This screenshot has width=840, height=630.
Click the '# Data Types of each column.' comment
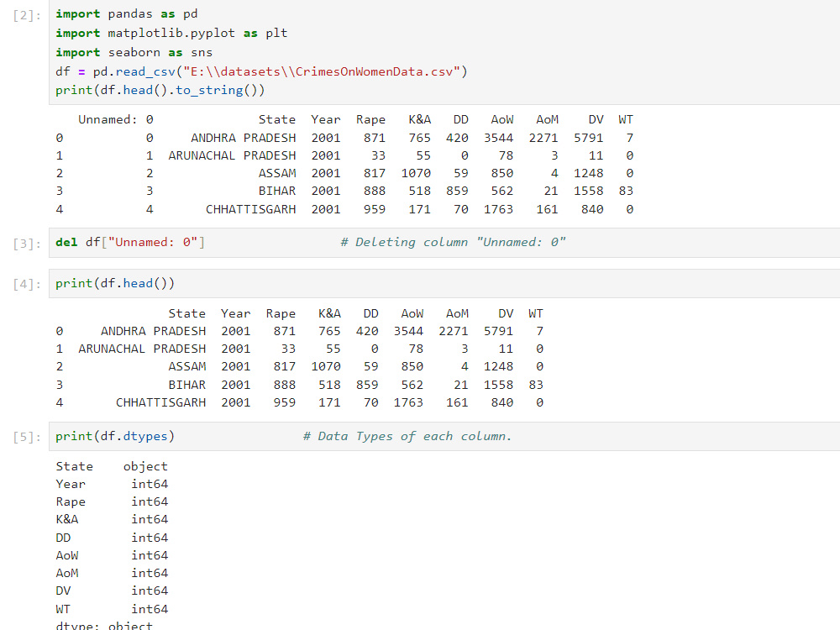pyautogui.click(x=407, y=436)
